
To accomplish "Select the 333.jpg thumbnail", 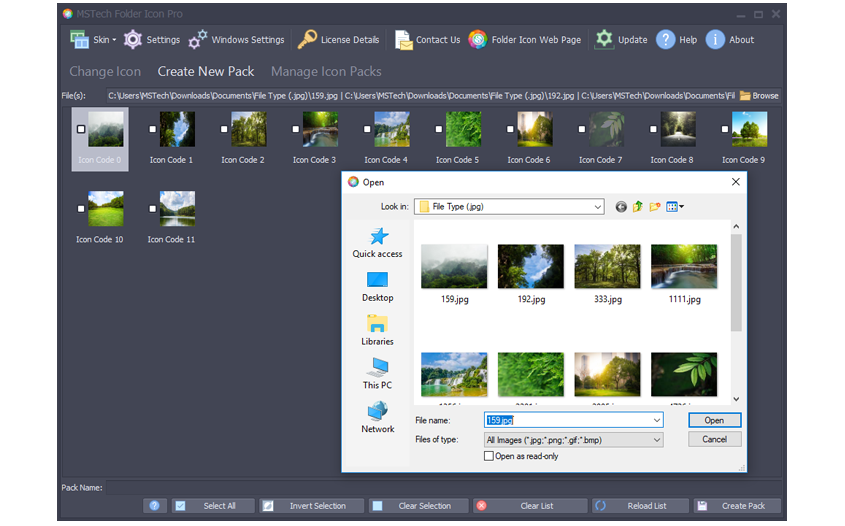I will 607,267.
